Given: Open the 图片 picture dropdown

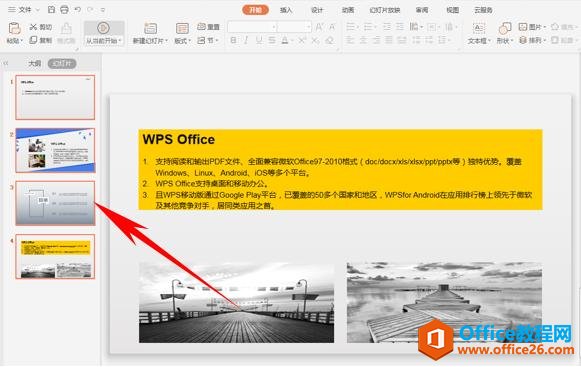Looking at the screenshot, I should (532, 27).
